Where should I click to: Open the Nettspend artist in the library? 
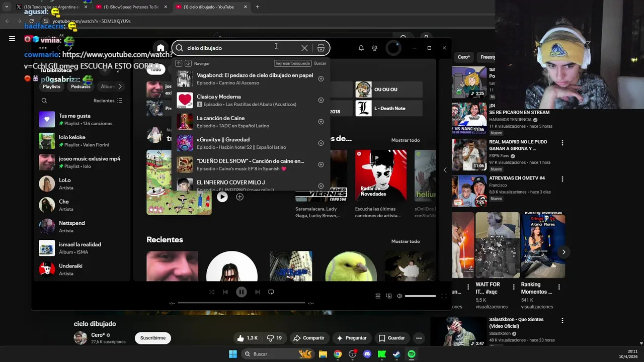coord(81,226)
